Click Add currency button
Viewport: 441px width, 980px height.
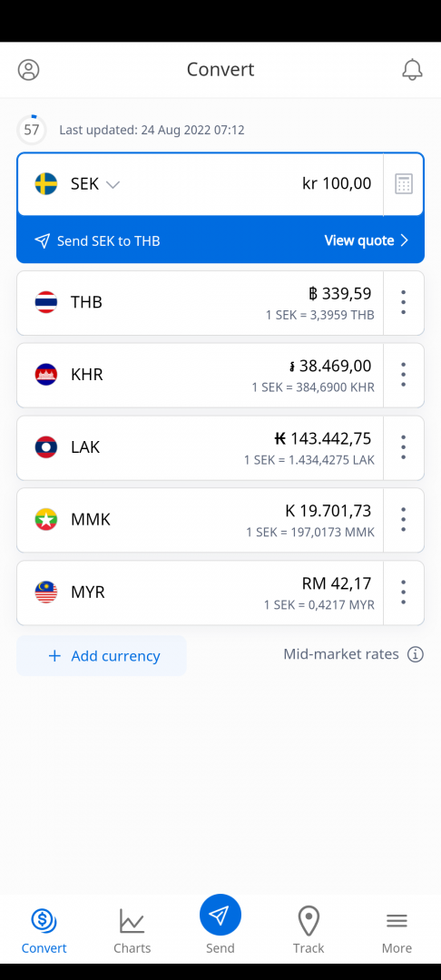102,656
